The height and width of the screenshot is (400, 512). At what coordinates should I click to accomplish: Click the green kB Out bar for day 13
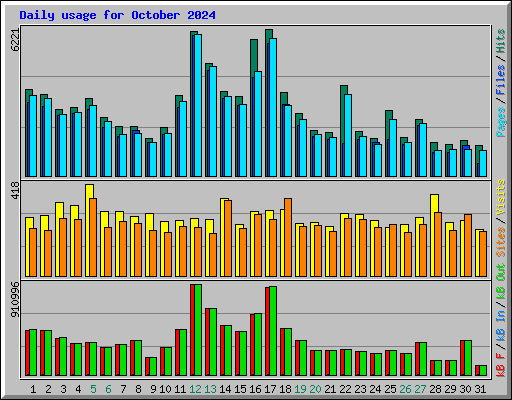coord(213,342)
